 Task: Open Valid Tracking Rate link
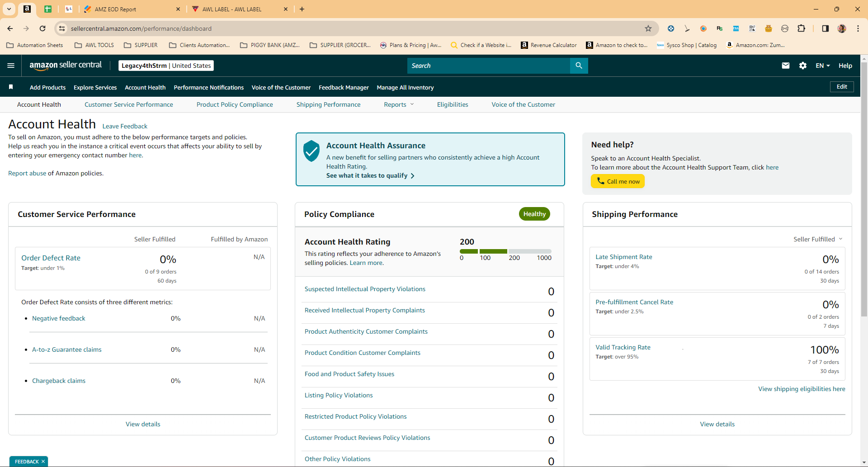click(623, 347)
